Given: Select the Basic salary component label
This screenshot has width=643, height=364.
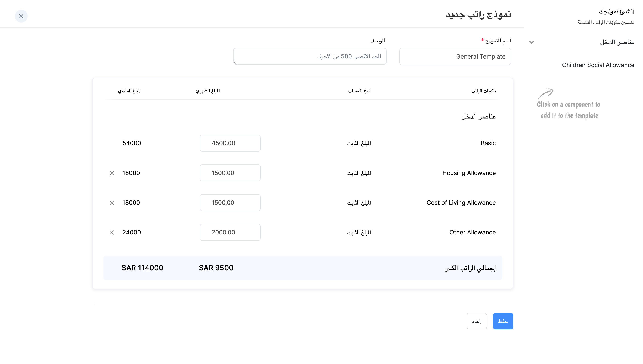Looking at the screenshot, I should [x=488, y=143].
